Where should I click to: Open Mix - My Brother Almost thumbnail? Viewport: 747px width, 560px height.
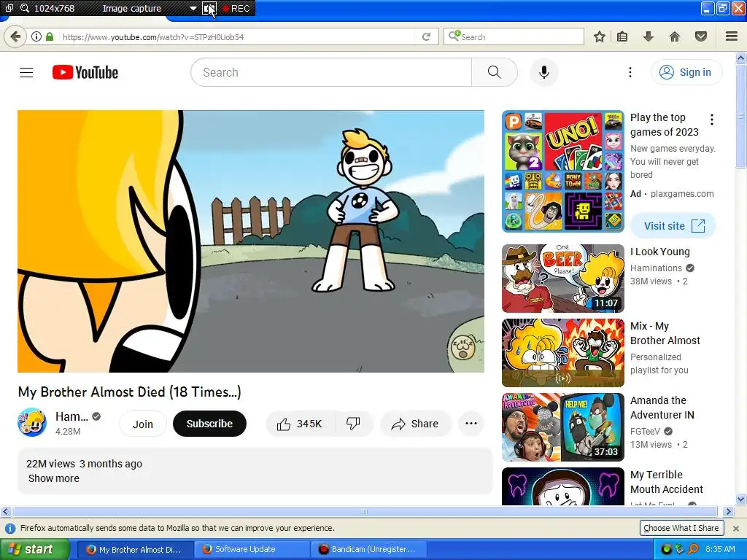point(563,353)
